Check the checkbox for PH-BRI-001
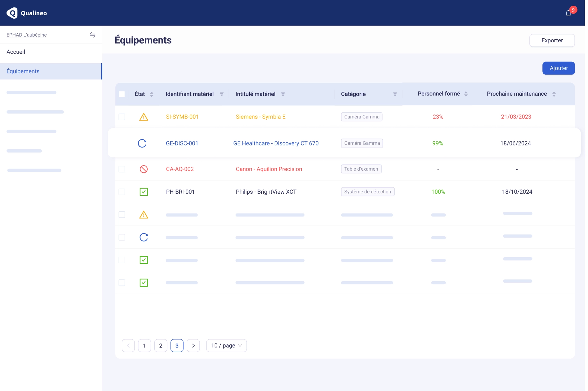The image size is (588, 391). (122, 192)
